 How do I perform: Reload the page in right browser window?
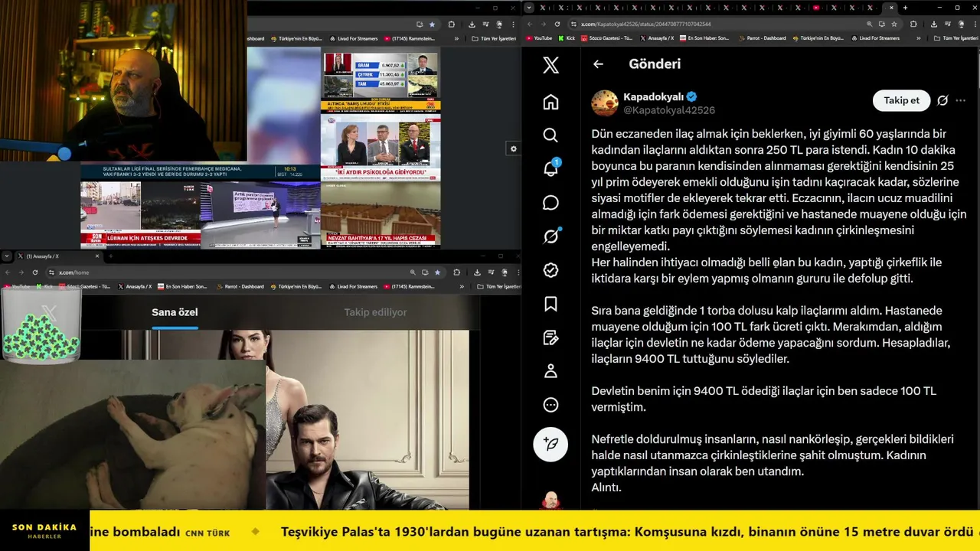coord(557,24)
